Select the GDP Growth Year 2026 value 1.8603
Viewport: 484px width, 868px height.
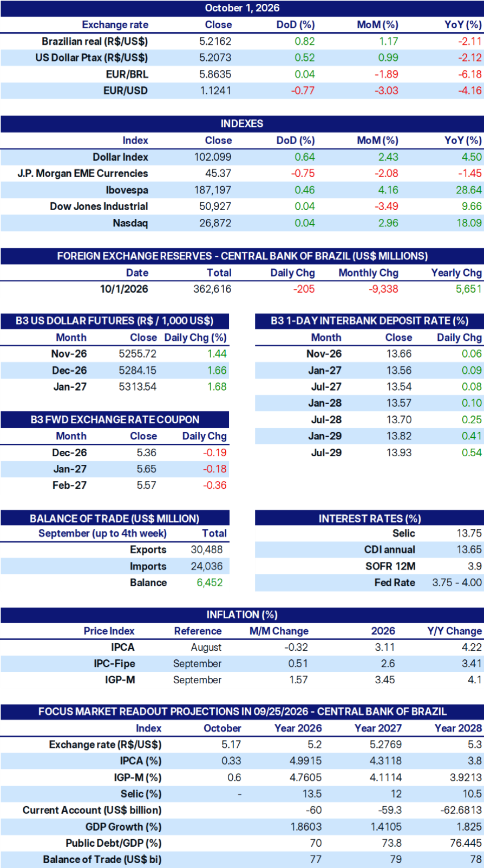tap(305, 827)
